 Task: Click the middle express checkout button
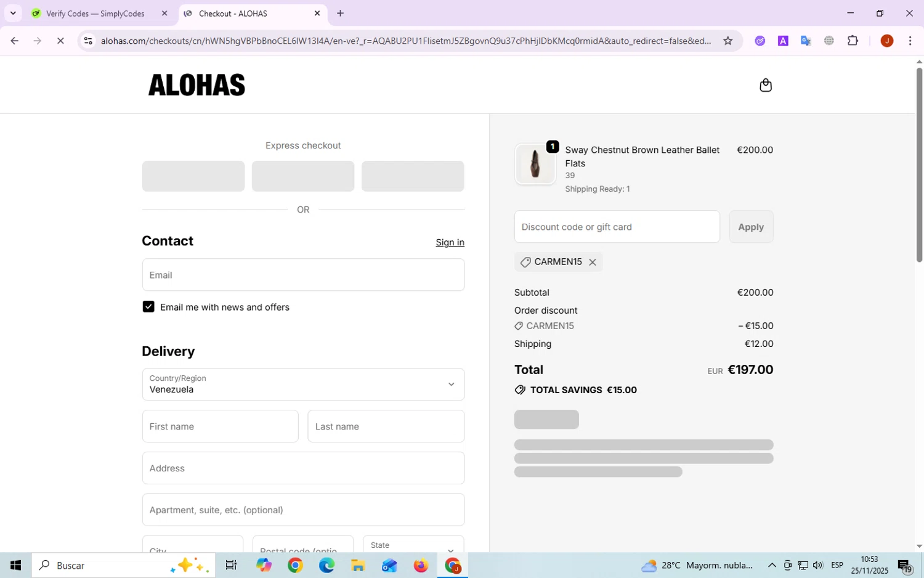[303, 176]
